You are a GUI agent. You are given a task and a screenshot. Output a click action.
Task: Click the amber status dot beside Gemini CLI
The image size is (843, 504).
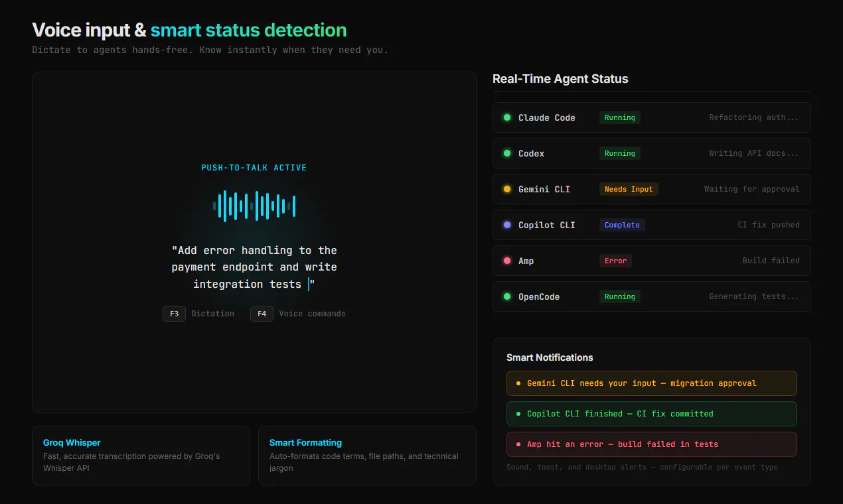[507, 189]
